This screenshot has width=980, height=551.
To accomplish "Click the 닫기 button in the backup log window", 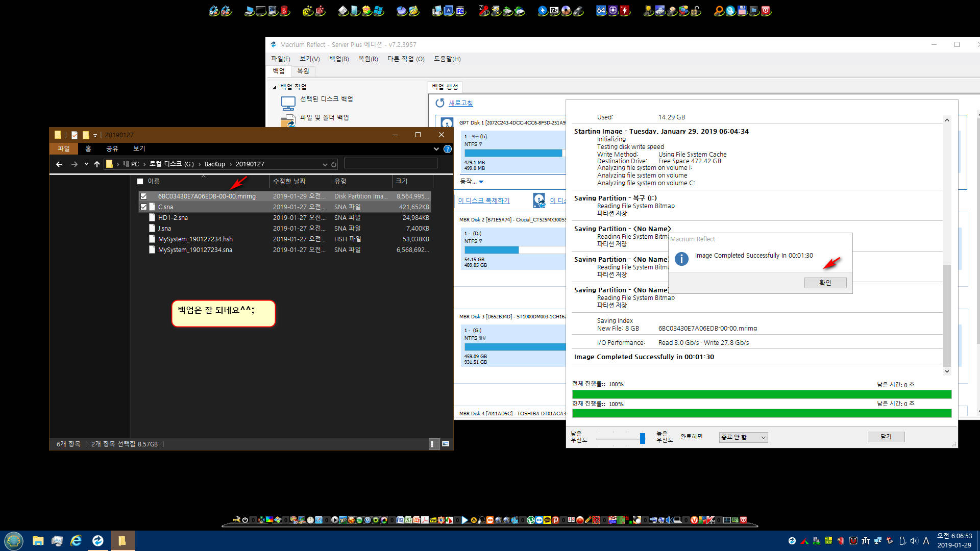I will tap(886, 437).
